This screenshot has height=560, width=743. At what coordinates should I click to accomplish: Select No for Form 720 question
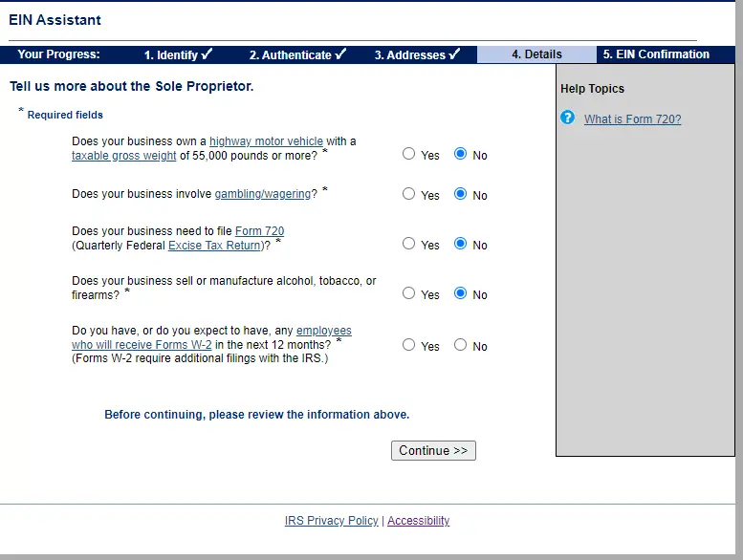point(460,244)
